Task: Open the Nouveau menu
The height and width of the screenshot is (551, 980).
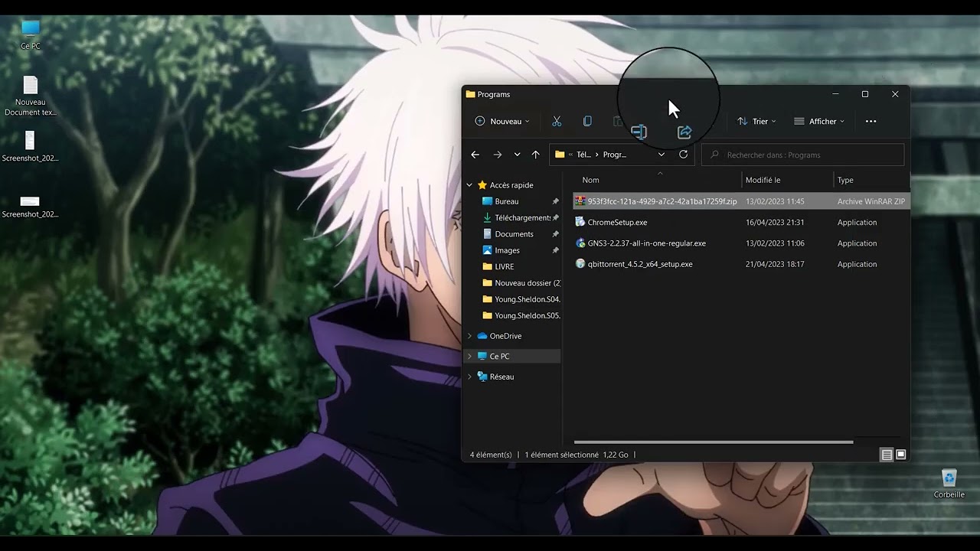Action: click(x=502, y=121)
